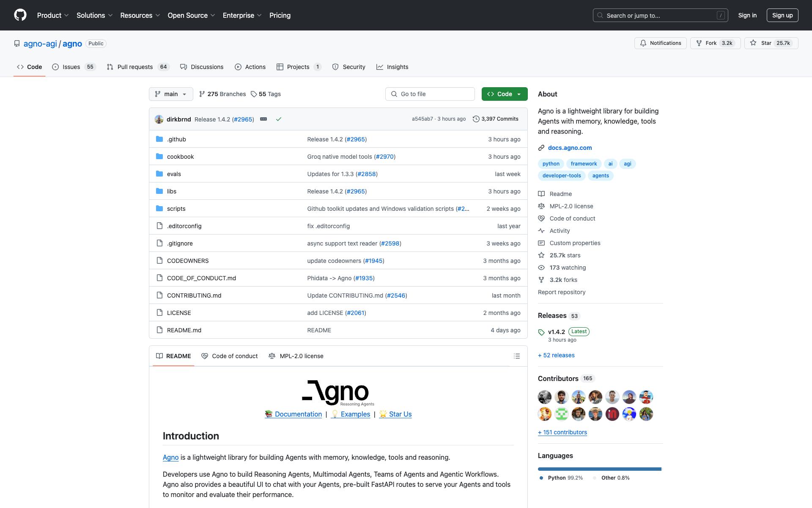Viewport: 812px width, 508px height.
Task: Expand the green Code dropdown button
Action: (x=504, y=94)
